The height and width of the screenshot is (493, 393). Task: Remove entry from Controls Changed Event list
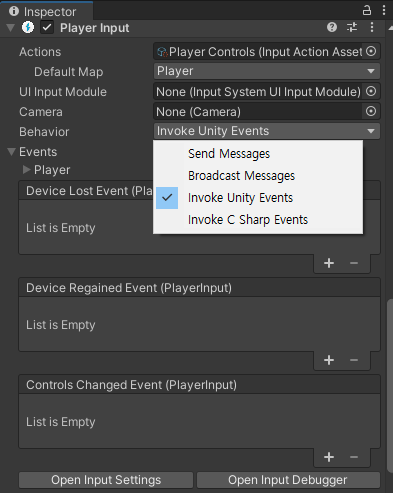354,457
